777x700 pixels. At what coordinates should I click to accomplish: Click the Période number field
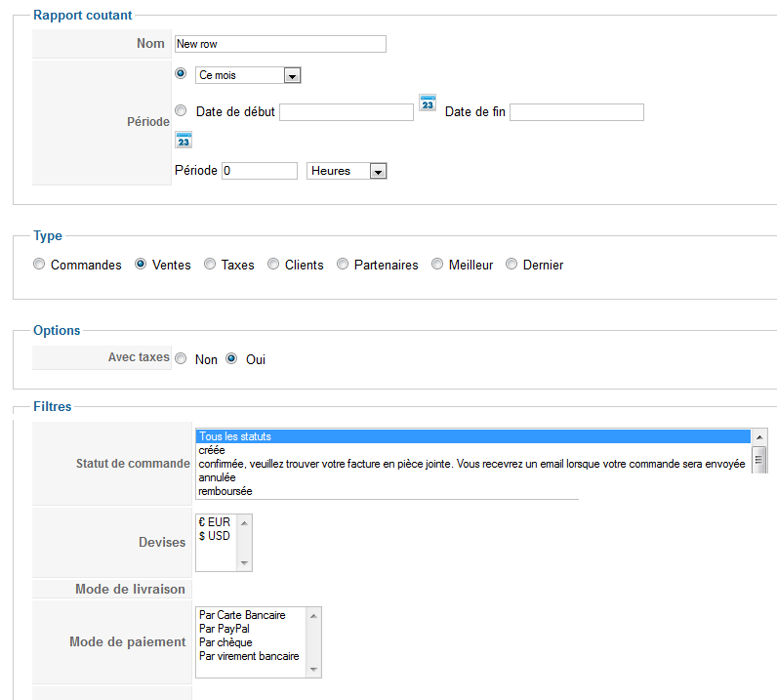pos(260,171)
